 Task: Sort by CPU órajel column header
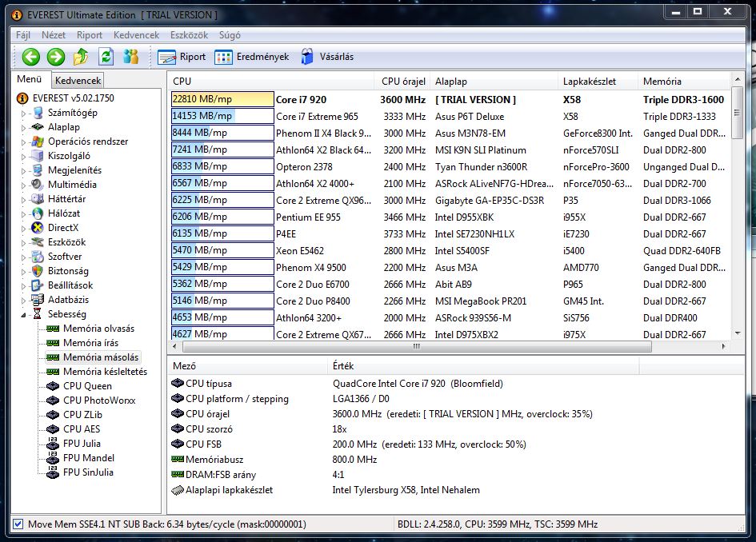(x=402, y=82)
